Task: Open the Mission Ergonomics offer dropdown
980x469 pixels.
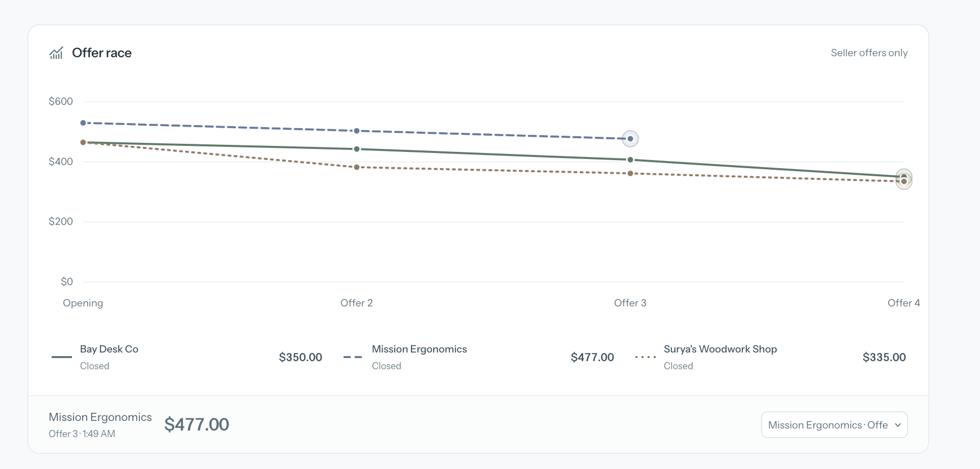Action: click(x=834, y=425)
